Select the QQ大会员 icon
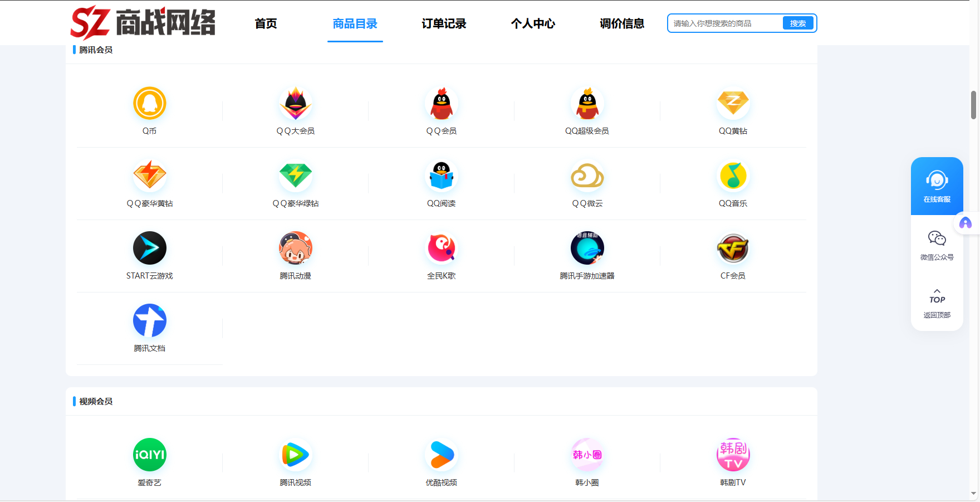The image size is (980, 502). (x=296, y=103)
